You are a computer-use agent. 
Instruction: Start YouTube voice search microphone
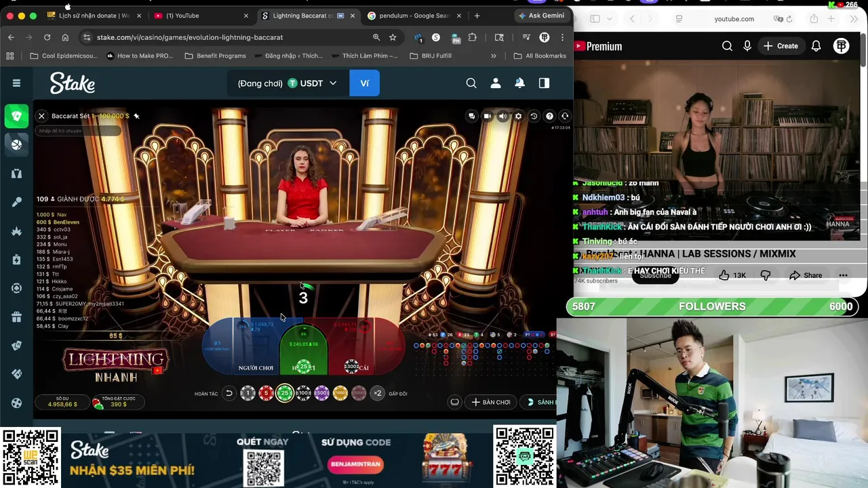pyautogui.click(x=747, y=46)
